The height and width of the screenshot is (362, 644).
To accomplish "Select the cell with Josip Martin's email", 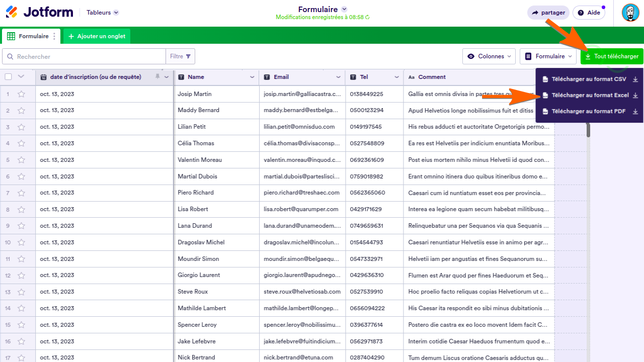I will (302, 94).
